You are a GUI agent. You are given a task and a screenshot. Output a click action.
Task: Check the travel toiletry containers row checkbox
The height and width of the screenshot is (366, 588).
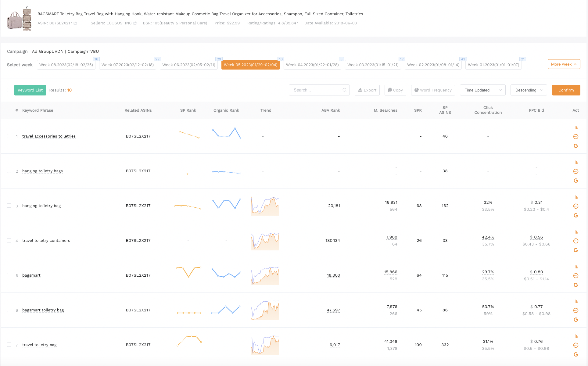click(x=9, y=240)
